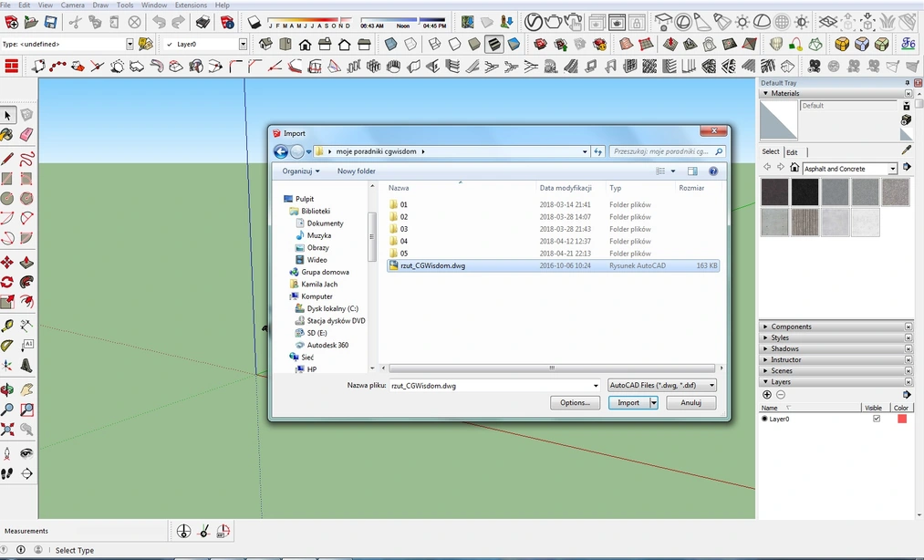
Task: Click the red color swatch for Layer0
Action: point(903,418)
